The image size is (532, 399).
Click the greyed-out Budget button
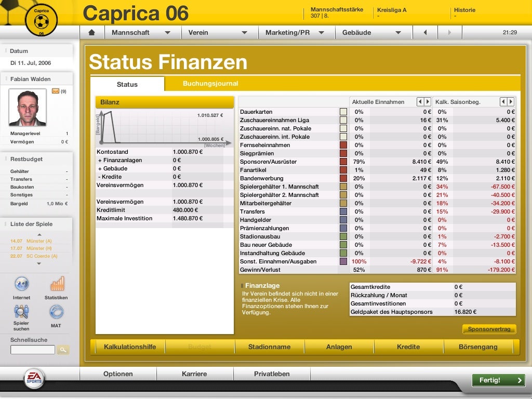point(199,347)
